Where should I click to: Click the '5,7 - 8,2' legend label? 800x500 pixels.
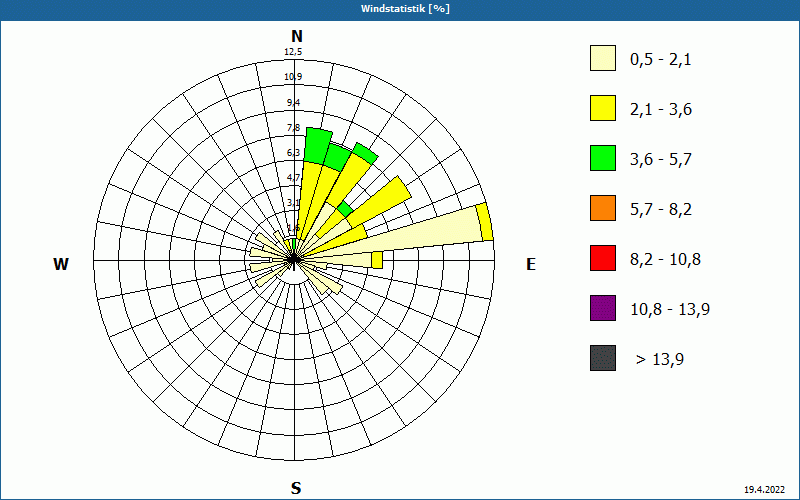click(x=661, y=210)
